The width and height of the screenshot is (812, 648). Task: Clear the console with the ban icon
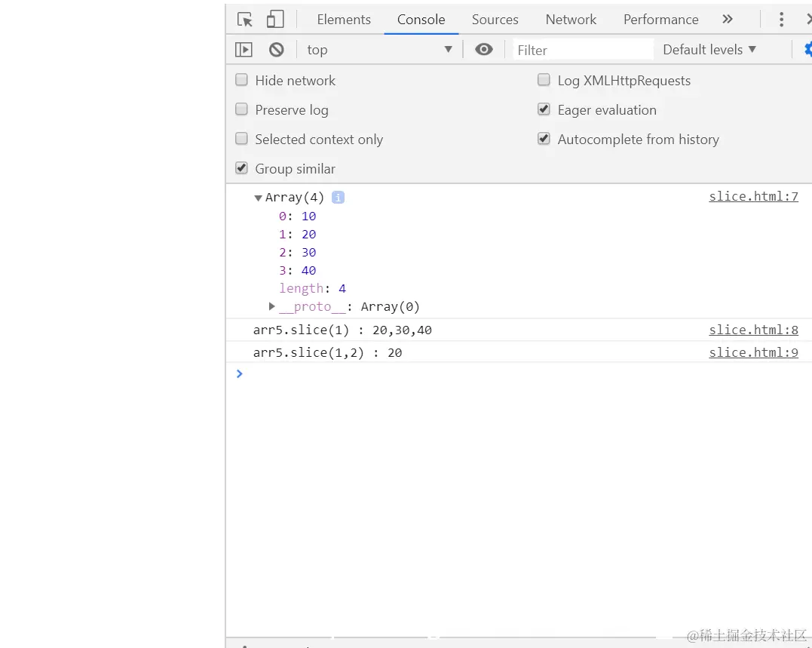click(x=277, y=50)
